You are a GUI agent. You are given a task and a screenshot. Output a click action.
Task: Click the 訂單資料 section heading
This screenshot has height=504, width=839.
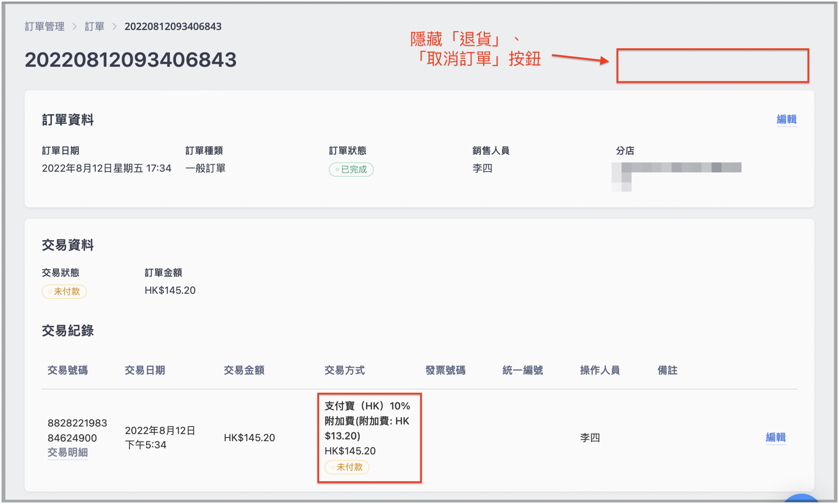pos(68,120)
